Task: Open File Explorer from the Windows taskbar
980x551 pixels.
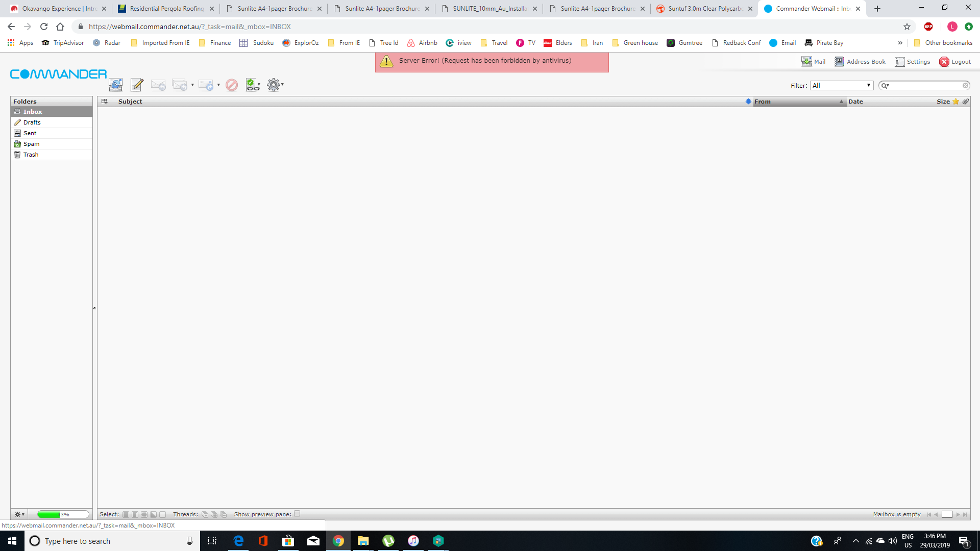Action: click(x=363, y=541)
